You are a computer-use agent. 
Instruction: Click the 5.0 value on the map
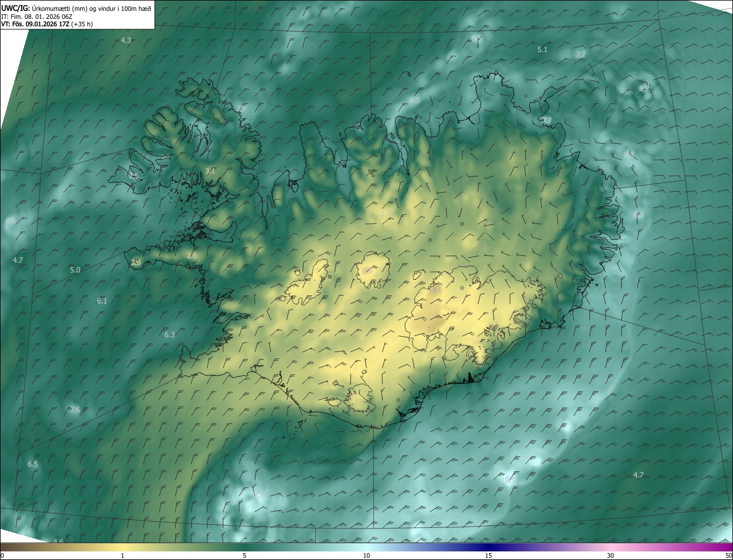click(75, 270)
